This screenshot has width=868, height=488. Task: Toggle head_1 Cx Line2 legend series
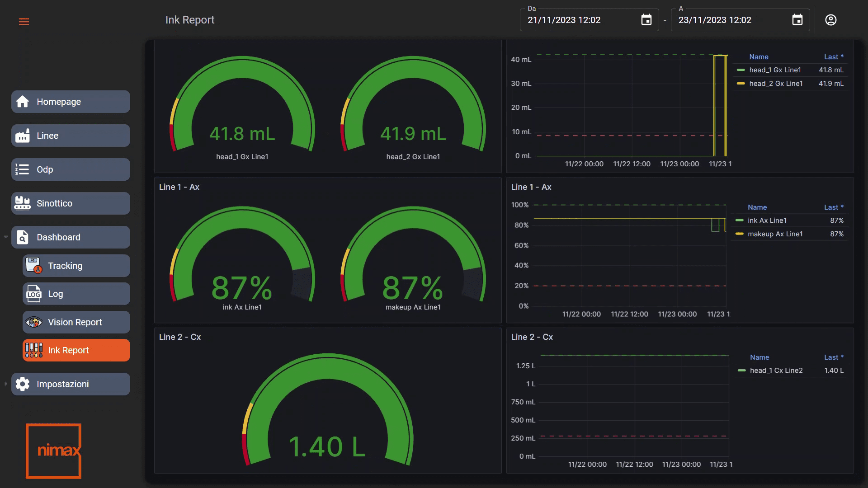pyautogui.click(x=776, y=371)
